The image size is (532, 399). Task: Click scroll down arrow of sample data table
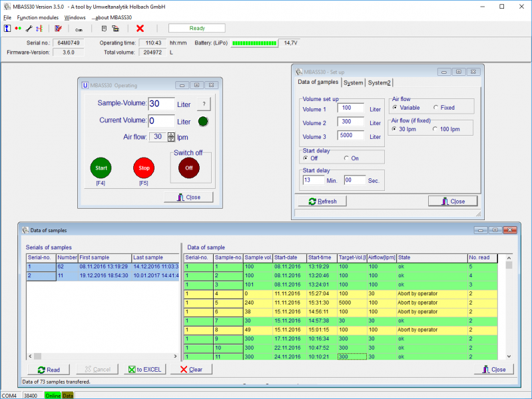click(509, 356)
